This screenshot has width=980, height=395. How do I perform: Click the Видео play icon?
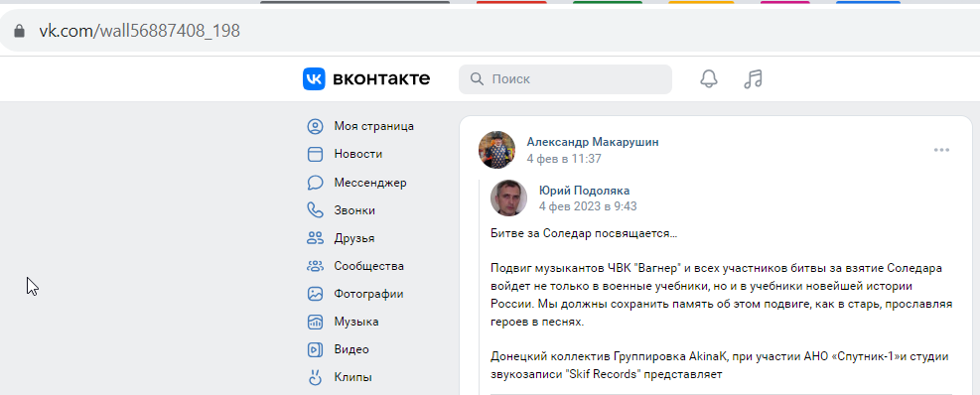(x=315, y=350)
